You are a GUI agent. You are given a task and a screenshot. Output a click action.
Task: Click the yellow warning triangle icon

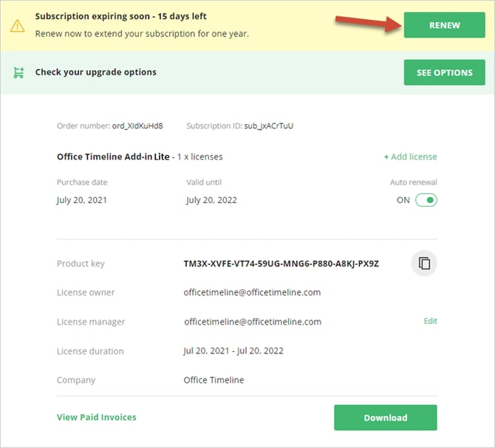[x=18, y=26]
